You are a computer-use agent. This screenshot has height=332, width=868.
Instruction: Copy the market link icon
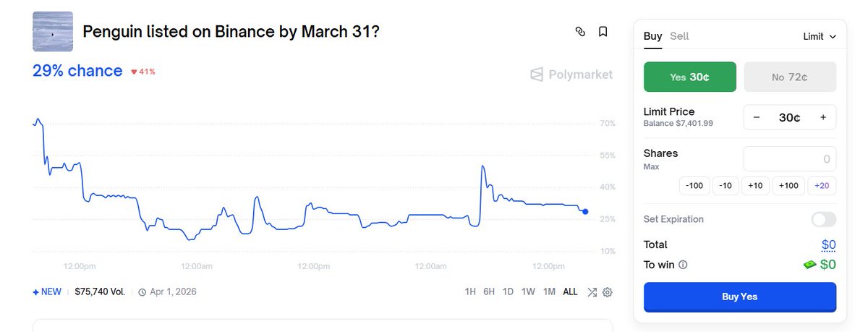[x=579, y=31]
